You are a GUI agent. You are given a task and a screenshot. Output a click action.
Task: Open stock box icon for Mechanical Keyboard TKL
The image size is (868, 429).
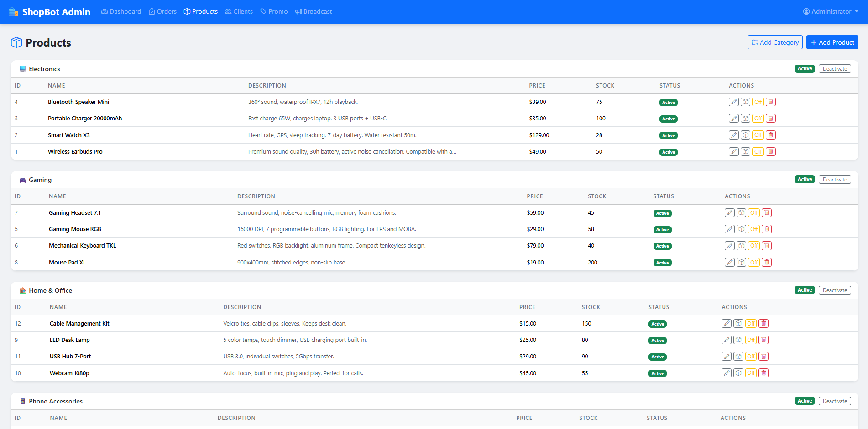coord(742,246)
